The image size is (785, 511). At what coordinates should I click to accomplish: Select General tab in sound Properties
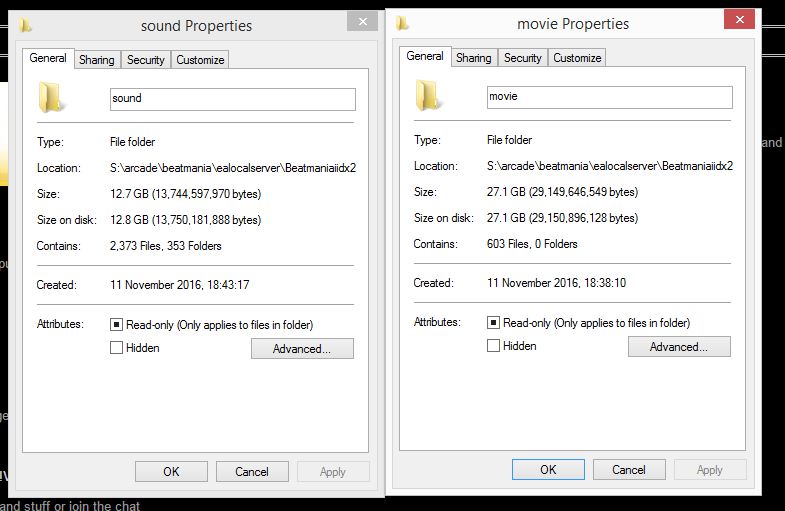pos(48,58)
